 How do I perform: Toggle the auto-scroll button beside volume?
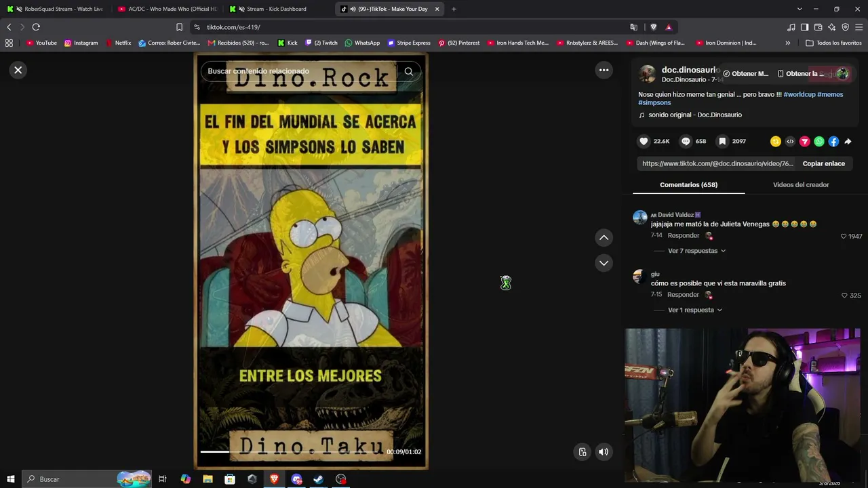[x=583, y=452]
